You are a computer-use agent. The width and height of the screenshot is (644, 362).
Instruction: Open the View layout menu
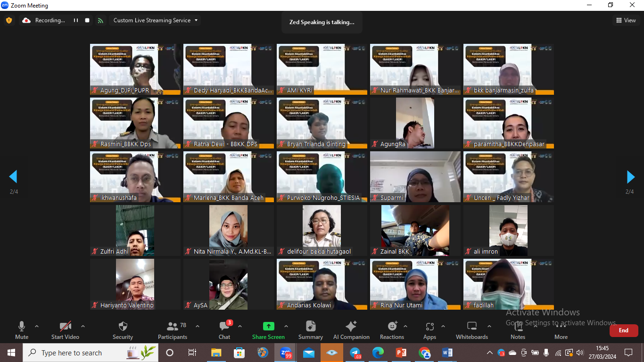pos(626,20)
